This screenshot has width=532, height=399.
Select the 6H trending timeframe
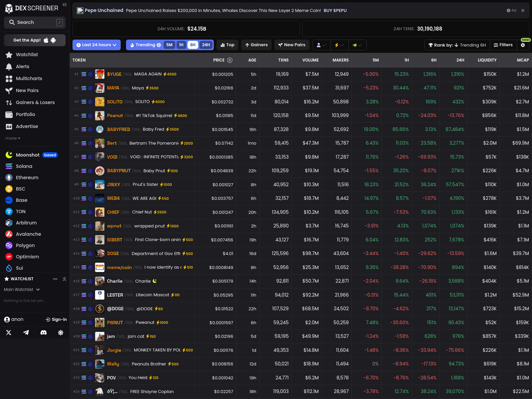coord(193,45)
